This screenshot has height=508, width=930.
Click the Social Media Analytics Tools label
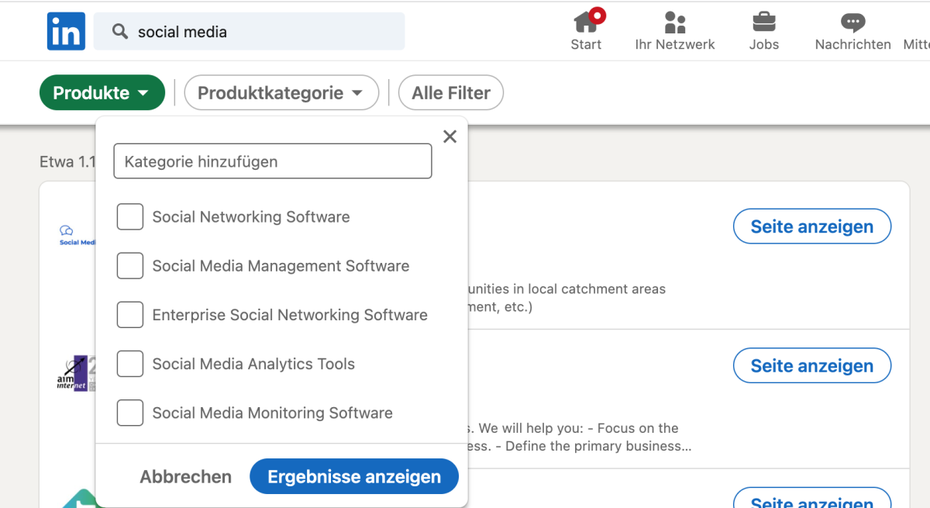point(253,364)
